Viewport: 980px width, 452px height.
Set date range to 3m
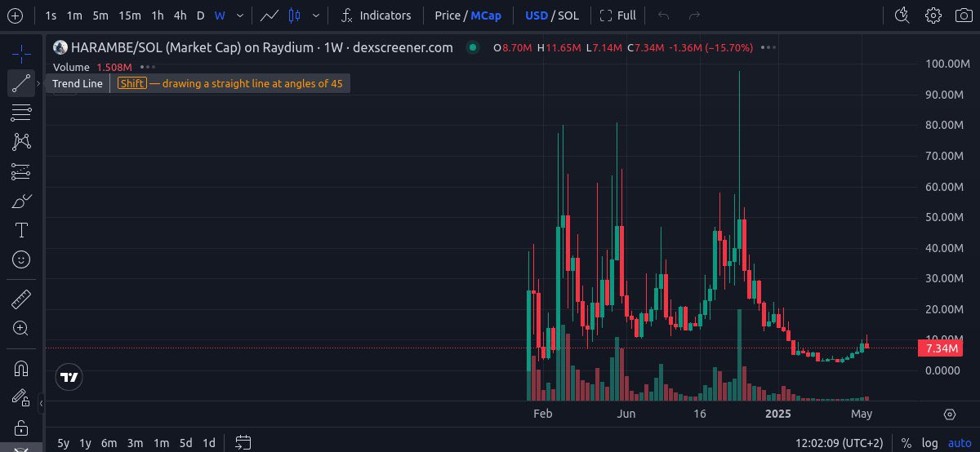point(135,443)
